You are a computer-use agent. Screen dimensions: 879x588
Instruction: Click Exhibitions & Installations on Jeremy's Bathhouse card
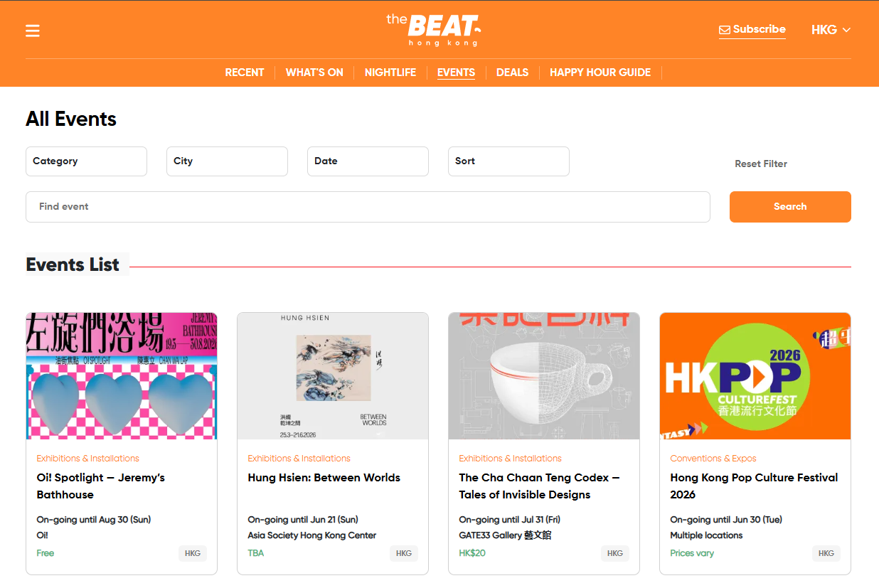[87, 459]
